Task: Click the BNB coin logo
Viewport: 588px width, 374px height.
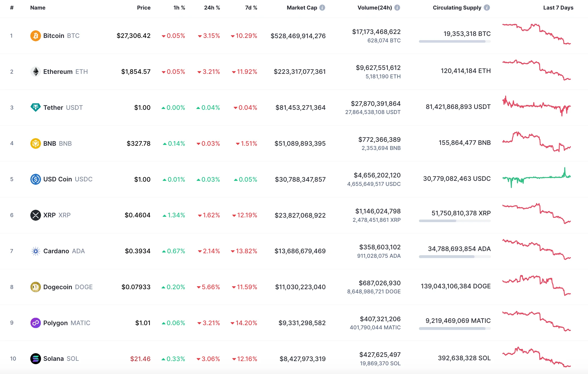Action: [x=35, y=143]
